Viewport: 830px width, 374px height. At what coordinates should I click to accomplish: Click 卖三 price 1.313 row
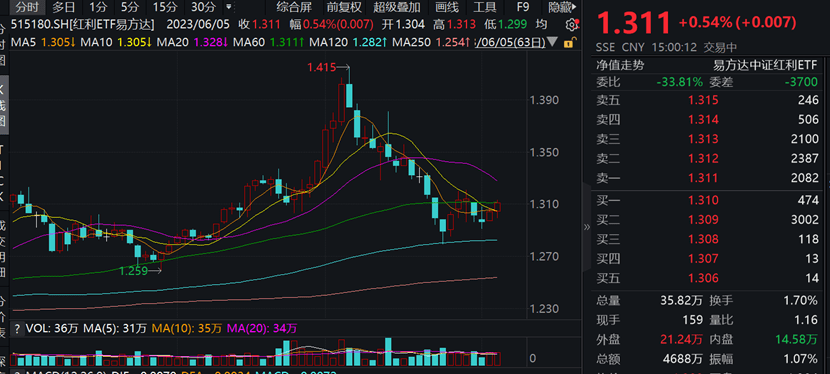pos(707,140)
